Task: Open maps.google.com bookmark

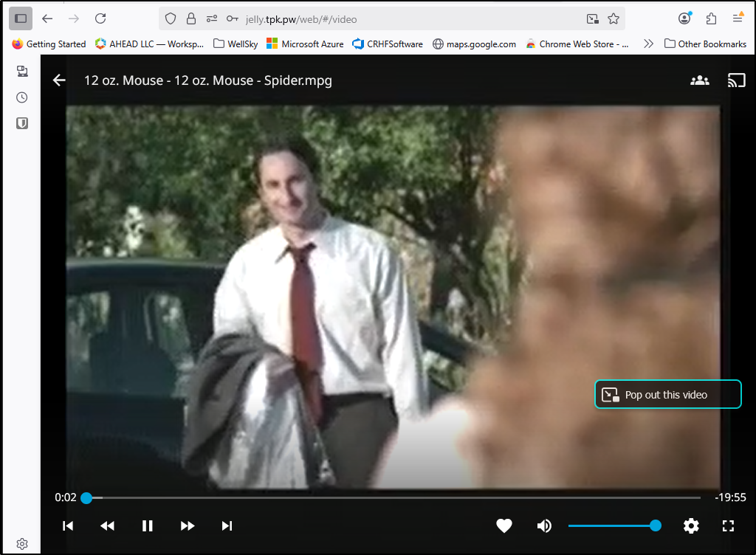Action: [x=474, y=44]
